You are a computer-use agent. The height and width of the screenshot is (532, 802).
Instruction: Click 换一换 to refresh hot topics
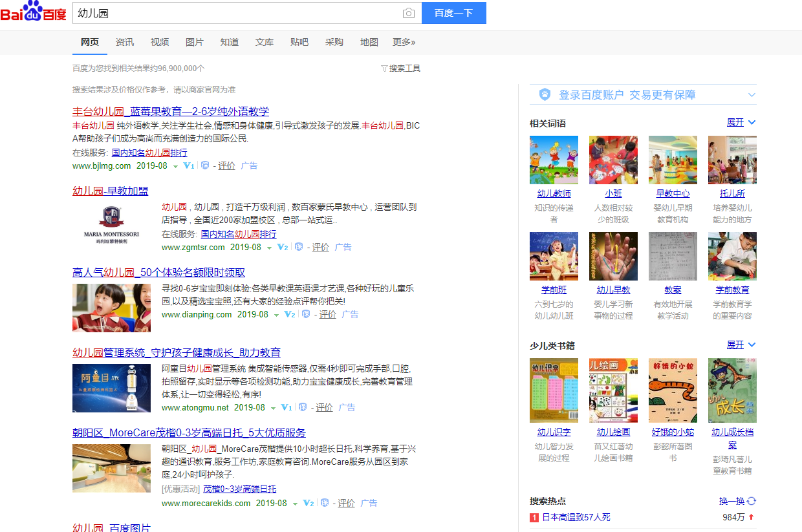tap(732, 501)
